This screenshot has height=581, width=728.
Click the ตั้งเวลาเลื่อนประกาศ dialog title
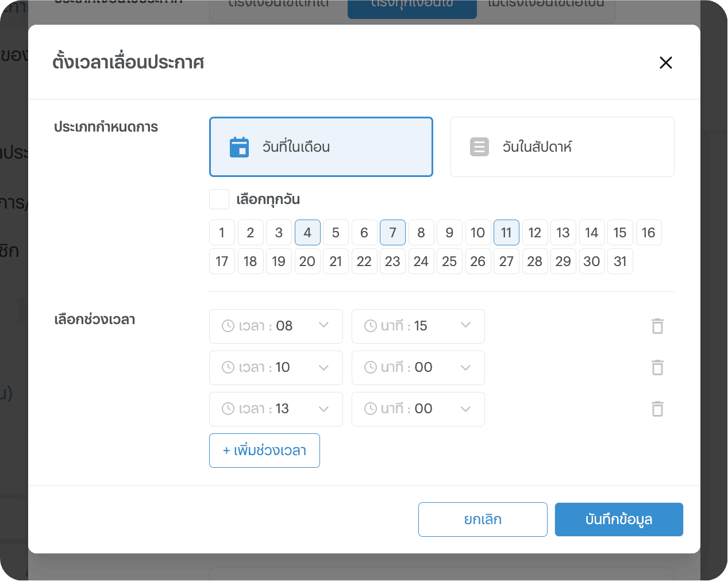click(128, 62)
